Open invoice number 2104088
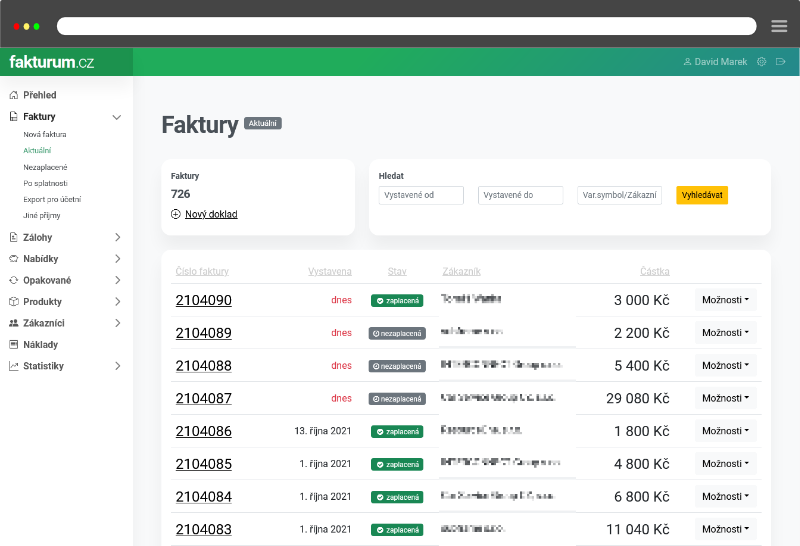Screen dimensions: 800x546 tap(203, 366)
